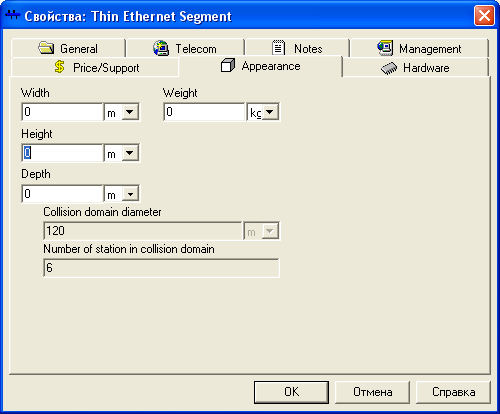Switch to the Telecom tab
500x414 pixels.
click(x=185, y=49)
